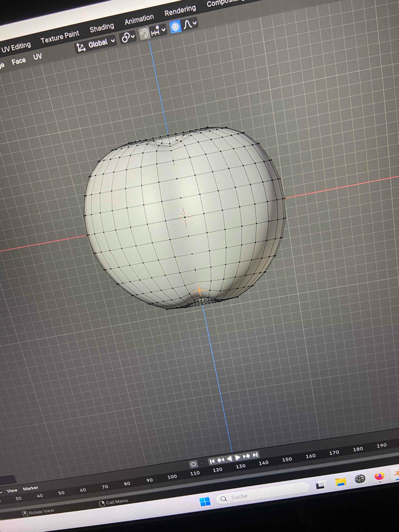This screenshot has height=532, width=399.
Task: Jump to the next keyframe
Action: coord(246,456)
